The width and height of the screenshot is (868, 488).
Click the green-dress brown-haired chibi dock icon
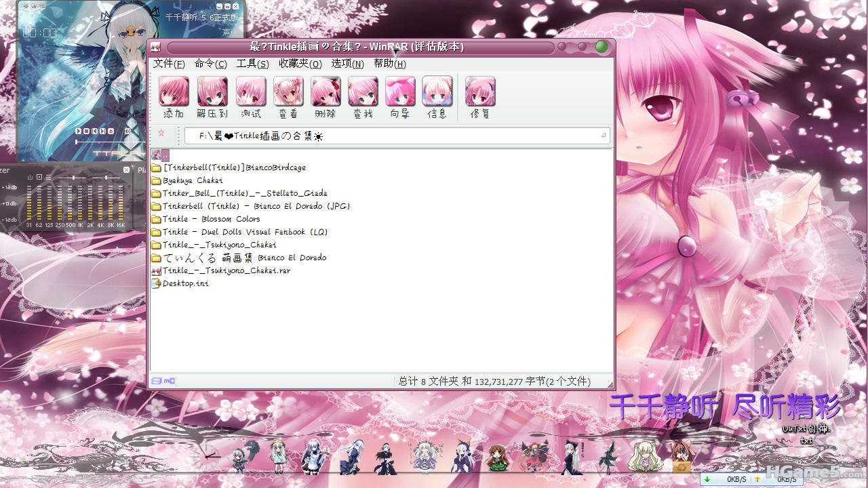pyautogui.click(x=498, y=457)
